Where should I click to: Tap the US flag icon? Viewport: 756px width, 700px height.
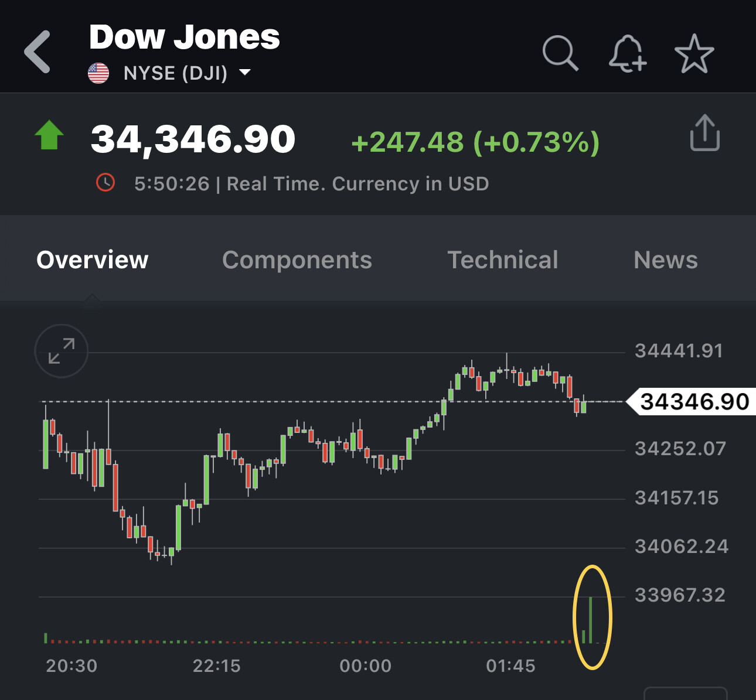coord(98,73)
